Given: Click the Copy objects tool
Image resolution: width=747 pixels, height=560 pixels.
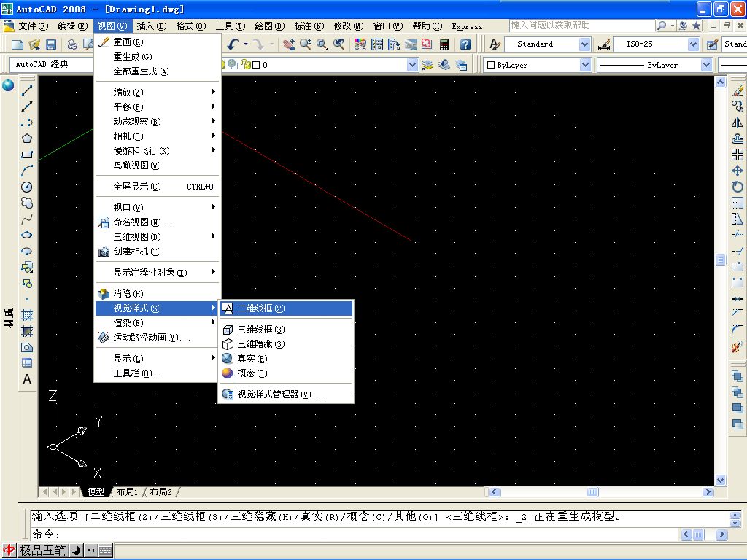Looking at the screenshot, I should 738,106.
